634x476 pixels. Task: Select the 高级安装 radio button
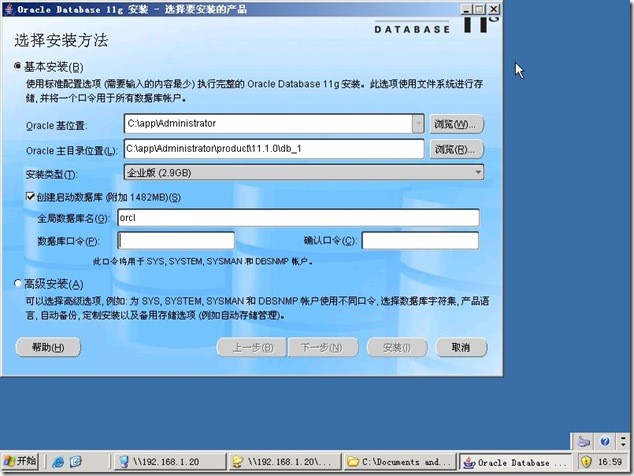[x=18, y=283]
